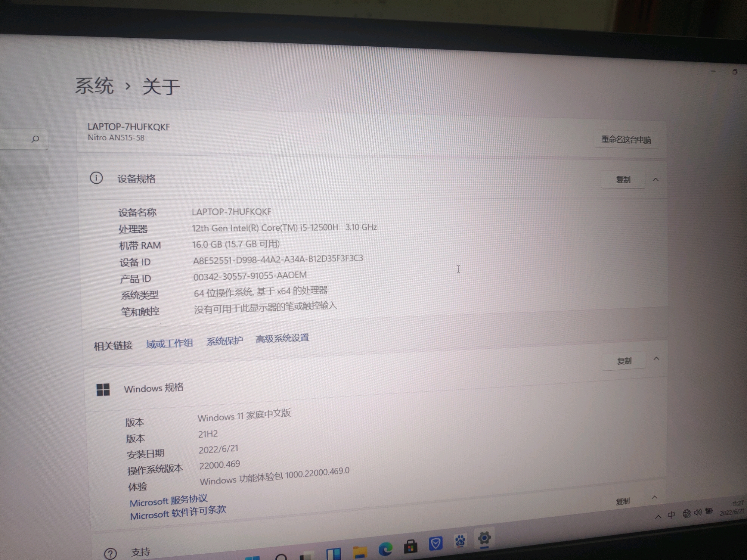Click the OS build 22000.469 value
The image size is (747, 560).
coord(220,465)
